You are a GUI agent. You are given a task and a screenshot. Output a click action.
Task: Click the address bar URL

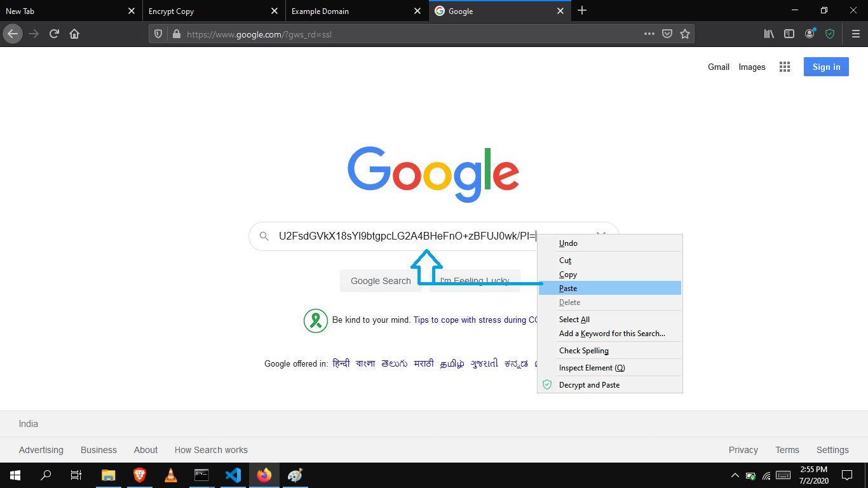[x=259, y=34]
